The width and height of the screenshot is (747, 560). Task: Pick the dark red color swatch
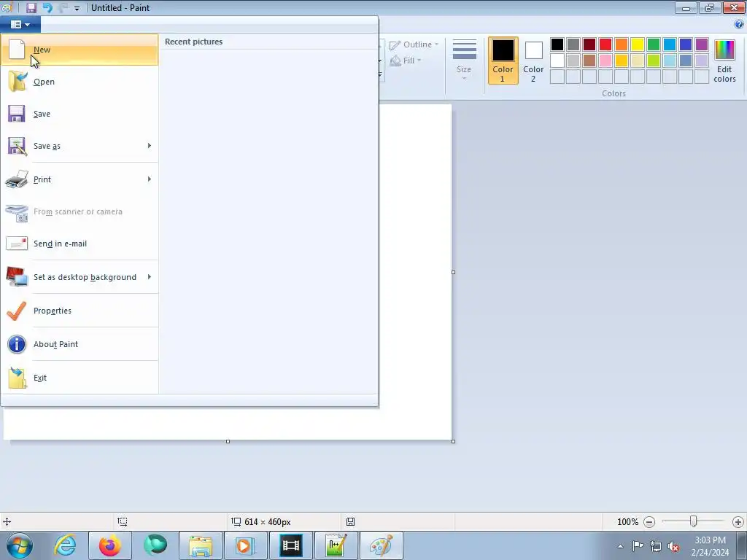tap(589, 44)
